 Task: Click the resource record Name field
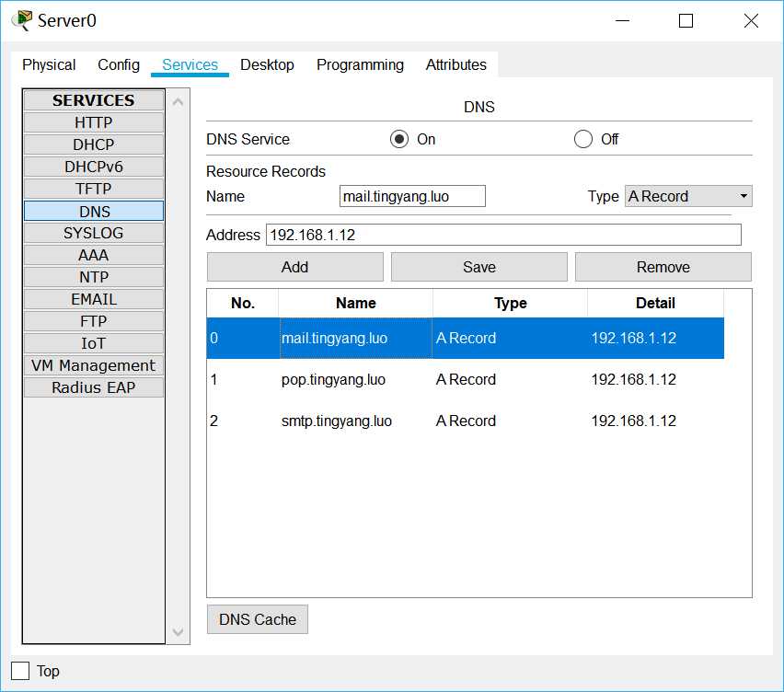[x=412, y=196]
